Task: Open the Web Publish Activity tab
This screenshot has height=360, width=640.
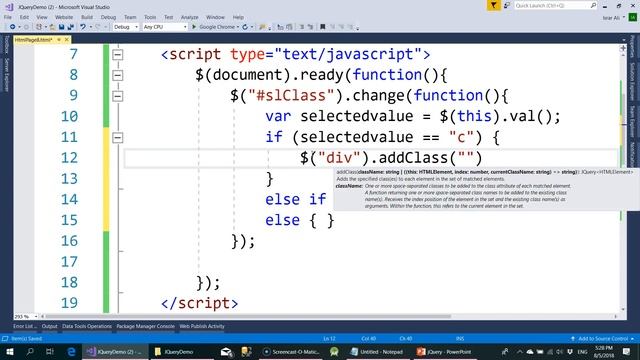Action: pyautogui.click(x=202, y=326)
